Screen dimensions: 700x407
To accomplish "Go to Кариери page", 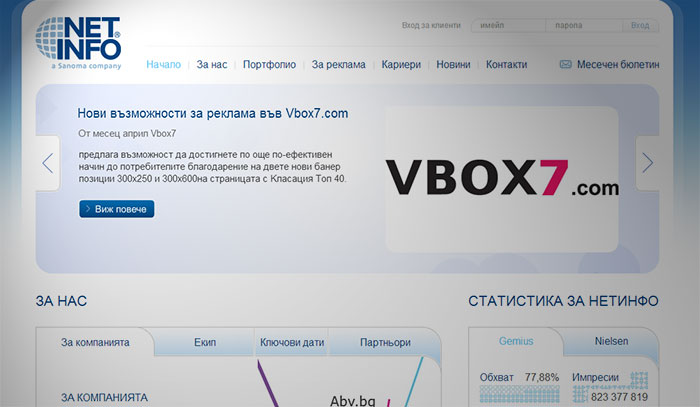I will click(401, 64).
